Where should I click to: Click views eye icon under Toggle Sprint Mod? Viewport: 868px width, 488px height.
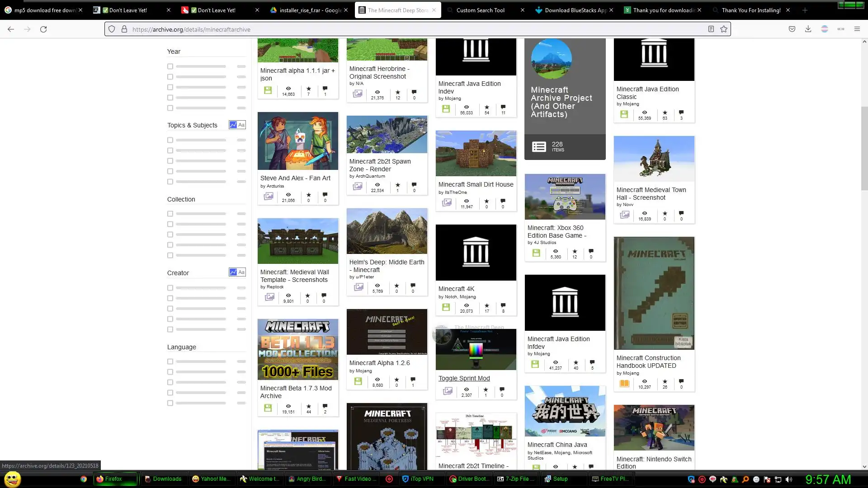[x=466, y=389]
